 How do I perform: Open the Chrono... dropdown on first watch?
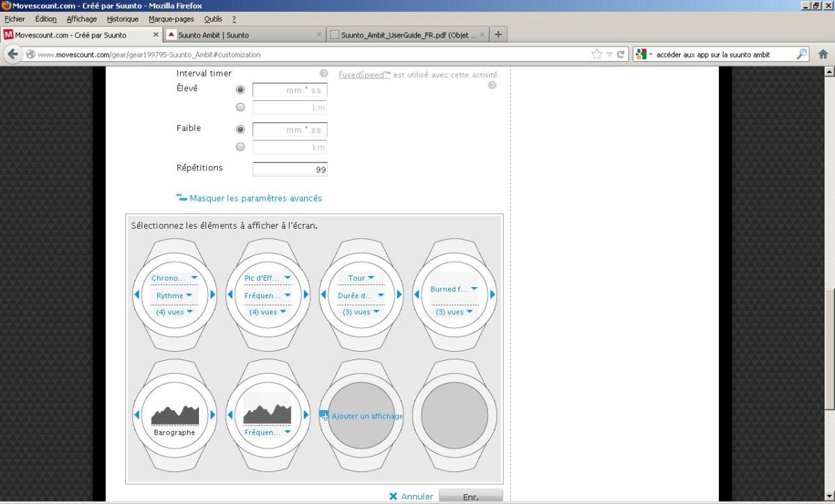point(175,278)
